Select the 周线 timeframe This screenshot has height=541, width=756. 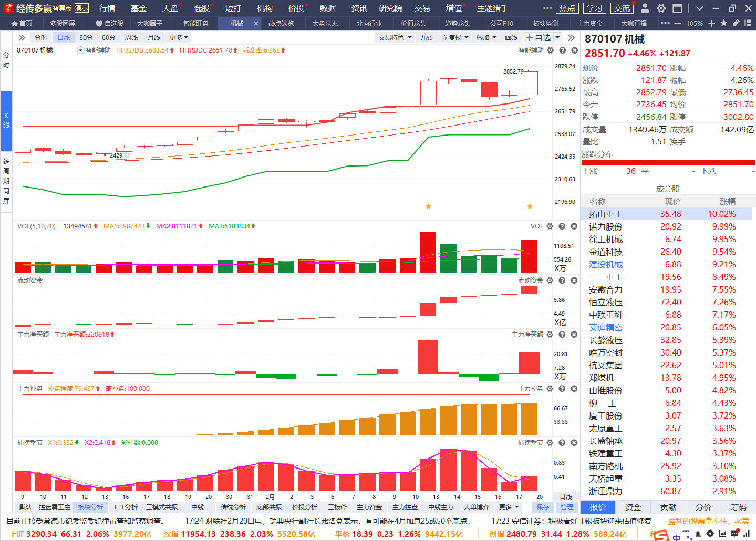point(131,38)
